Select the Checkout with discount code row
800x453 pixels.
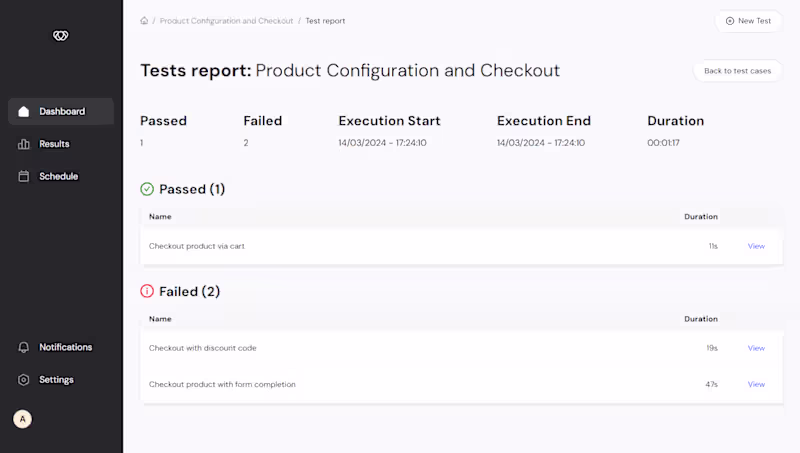[203, 348]
